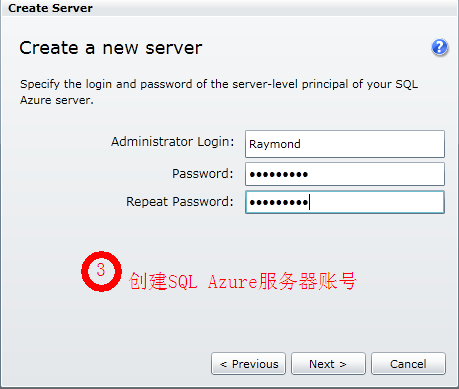The width and height of the screenshot is (459, 389).
Task: Select the Repeat Password text box
Action: point(345,202)
